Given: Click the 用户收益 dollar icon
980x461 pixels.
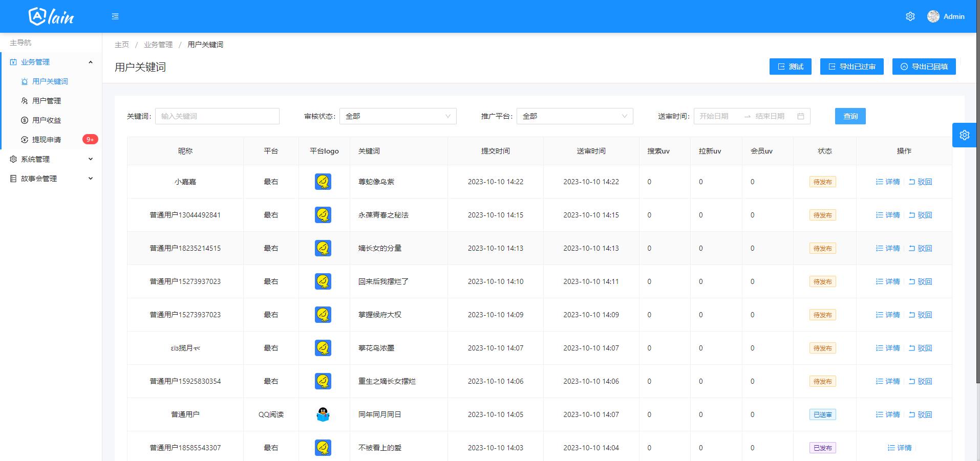Looking at the screenshot, I should coord(25,120).
